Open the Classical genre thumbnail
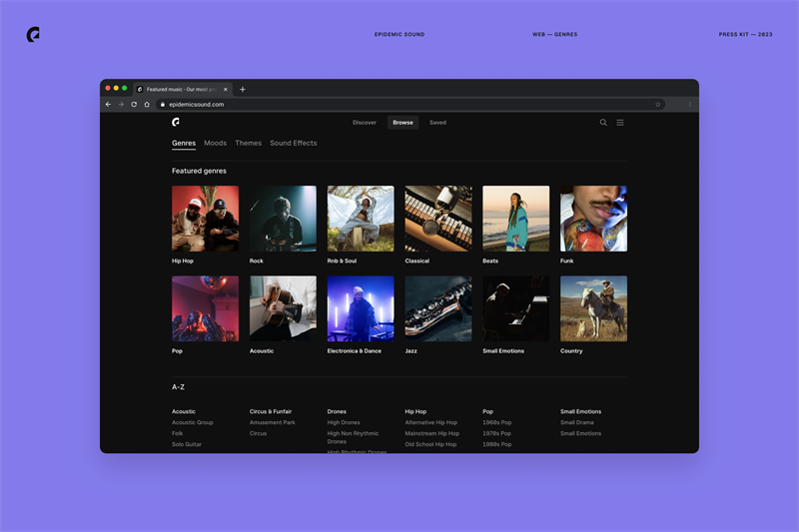 tap(438, 219)
